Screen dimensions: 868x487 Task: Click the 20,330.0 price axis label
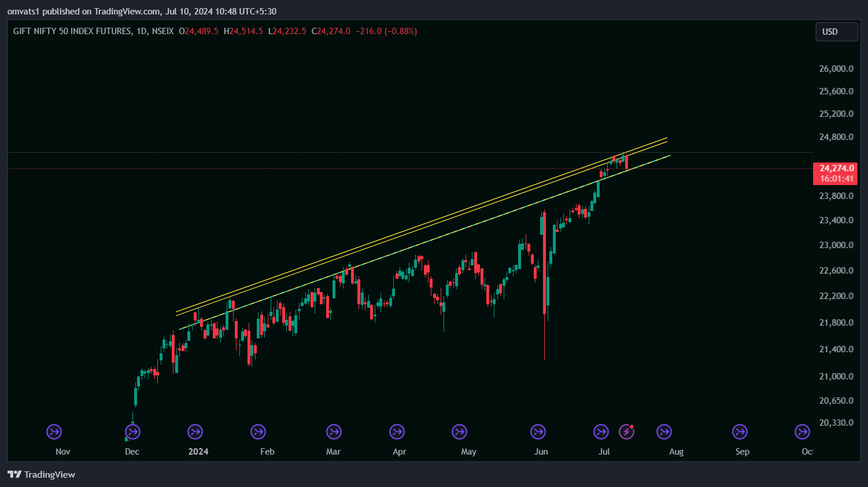coord(836,422)
